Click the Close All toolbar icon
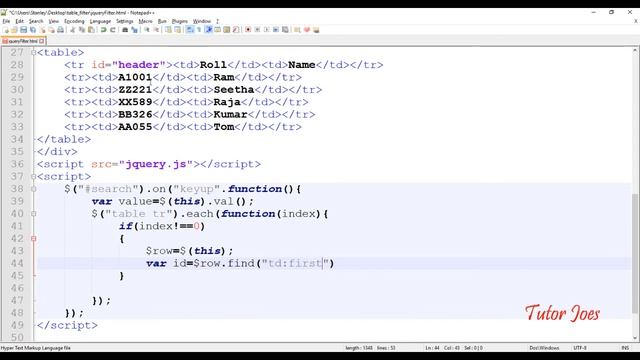Viewport: 640px width, 360px height. click(51, 30)
